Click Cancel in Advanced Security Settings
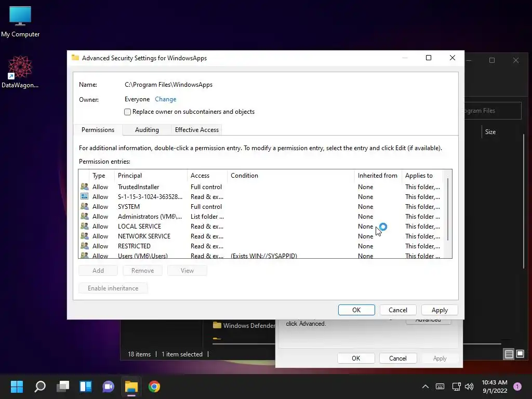 [397, 310]
